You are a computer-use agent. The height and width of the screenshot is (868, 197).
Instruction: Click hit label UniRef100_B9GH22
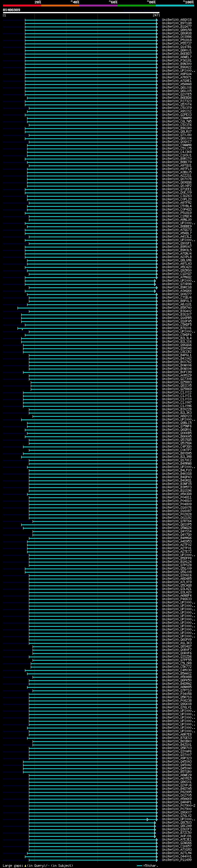coord(177,67)
